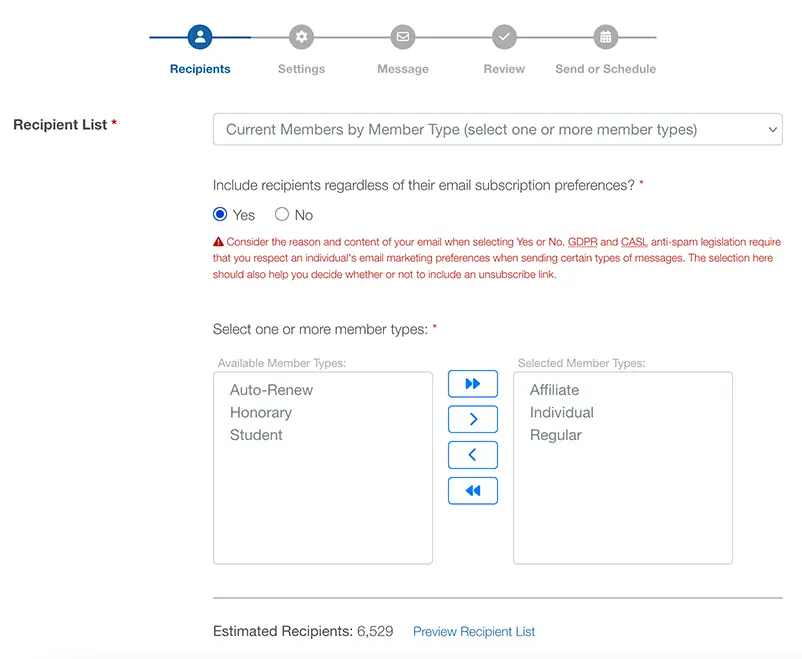The width and height of the screenshot is (802, 659).
Task: Click the Recipient List dropdown chevron
Action: coord(771,129)
